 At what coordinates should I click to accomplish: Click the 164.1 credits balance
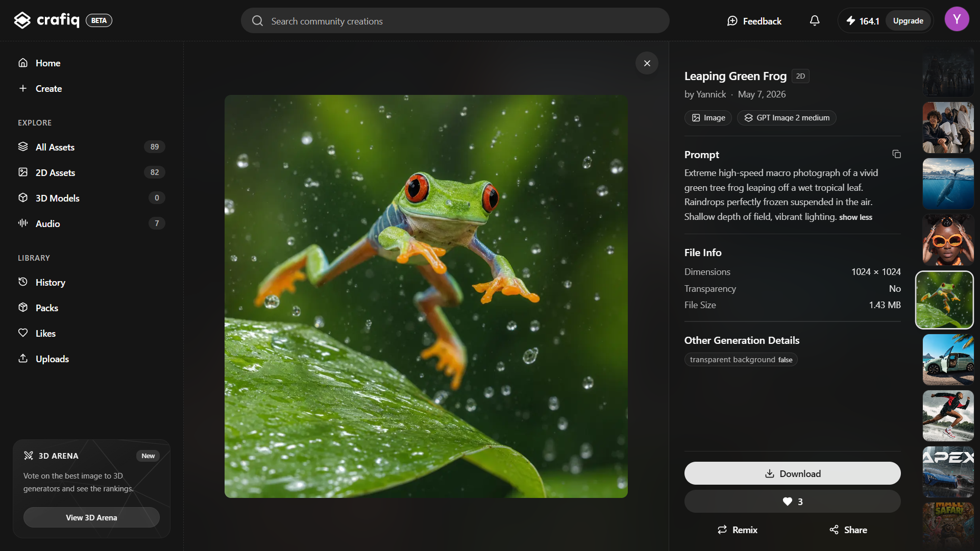(x=869, y=21)
